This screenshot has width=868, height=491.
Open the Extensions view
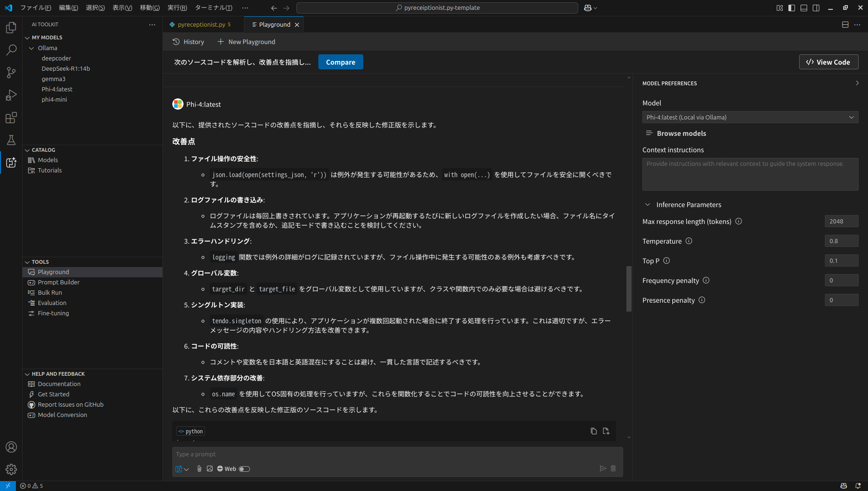tap(11, 118)
